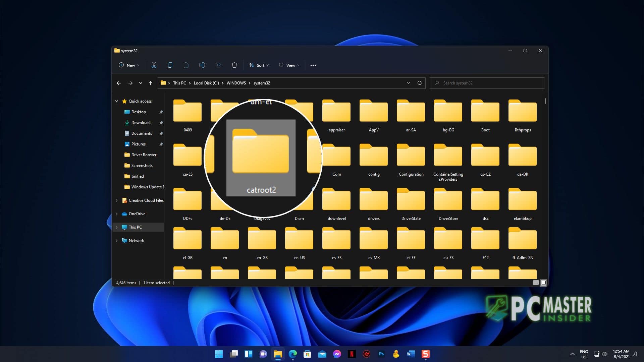The height and width of the screenshot is (362, 644).
Task: Switch to large thumbnails view in status bar
Action: pyautogui.click(x=543, y=283)
